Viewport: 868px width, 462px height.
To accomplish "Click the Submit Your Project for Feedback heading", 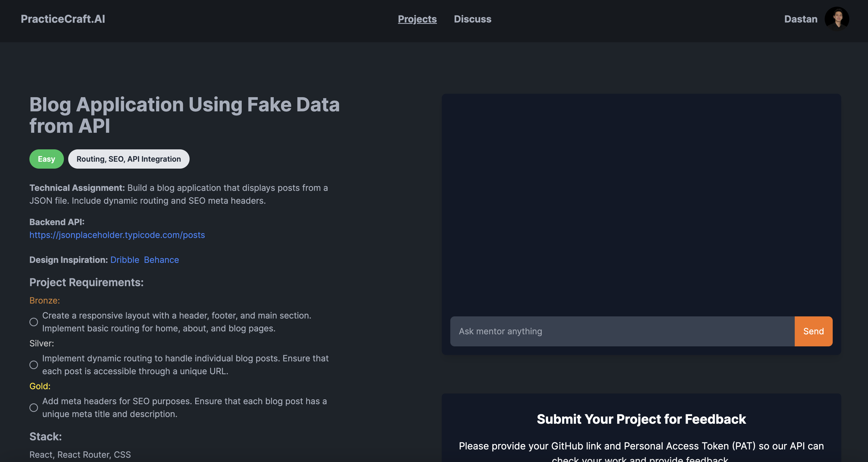I will 641,419.
